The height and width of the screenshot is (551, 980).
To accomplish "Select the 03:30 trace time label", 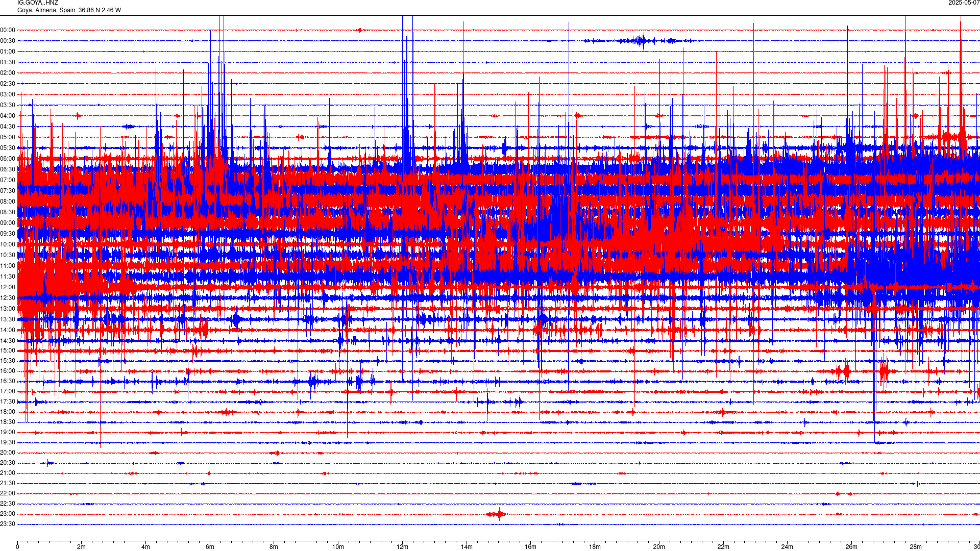I will point(8,105).
